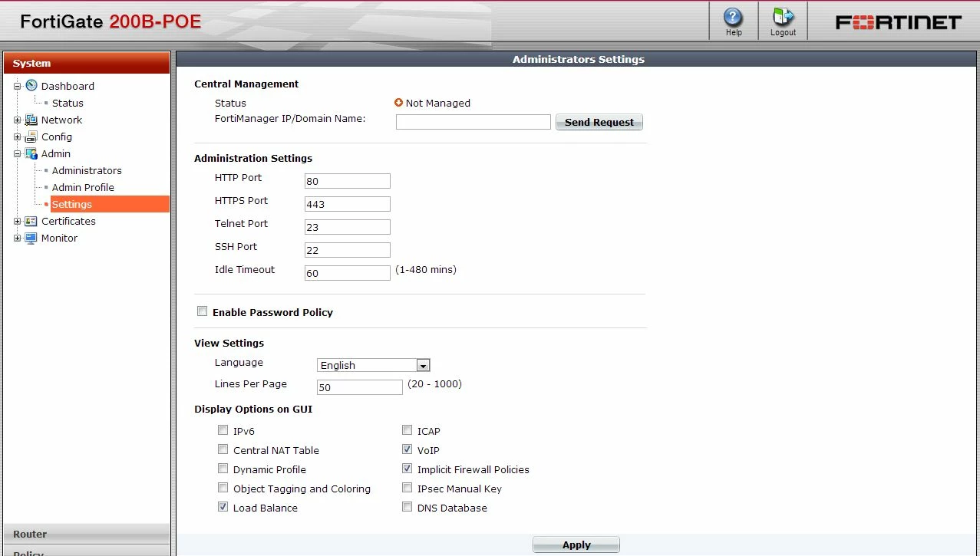Screen dimensions: 980x556
Task: Select Administrators in Admin tree
Action: coord(87,170)
